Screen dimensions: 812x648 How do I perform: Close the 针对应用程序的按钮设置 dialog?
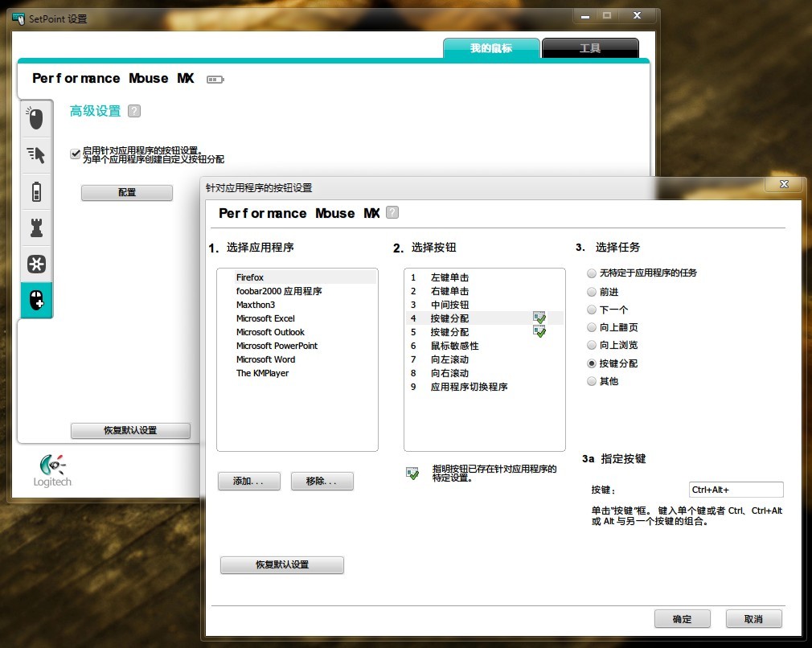coord(784,184)
